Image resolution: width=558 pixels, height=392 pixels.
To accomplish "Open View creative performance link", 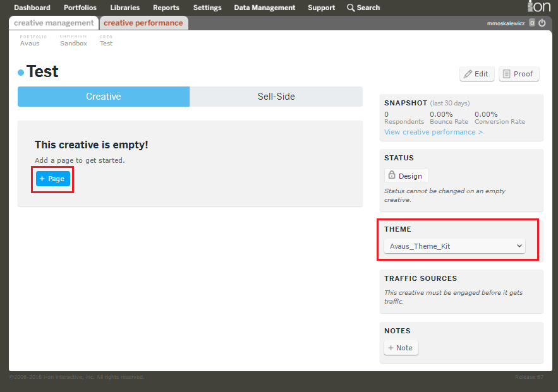I will point(434,132).
